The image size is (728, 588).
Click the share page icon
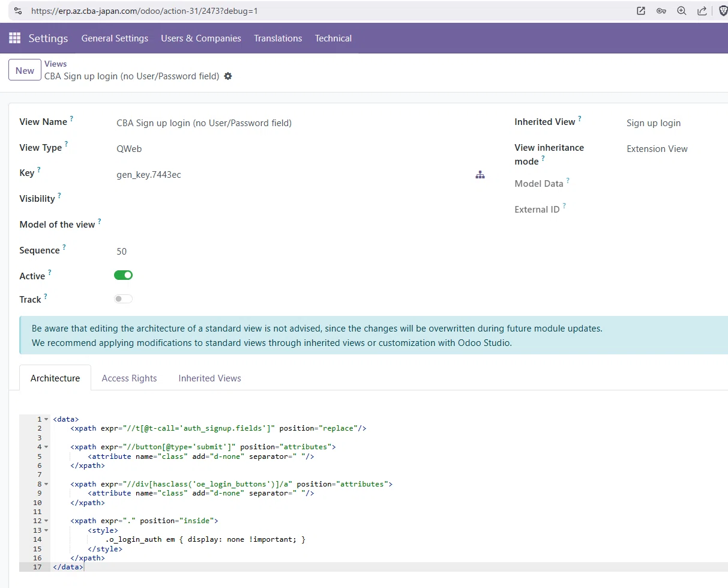pos(702,11)
